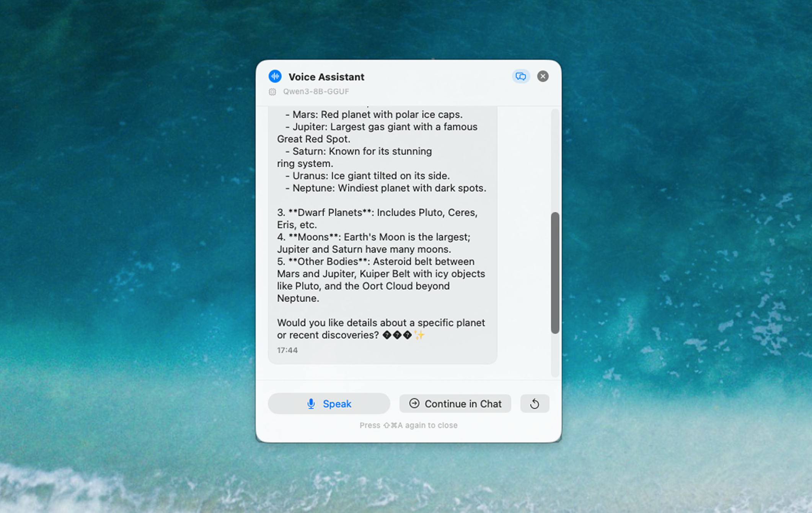Click the chip icon beside Qwen3-8B-GGUF
This screenshot has width=812, height=513.
[x=272, y=91]
